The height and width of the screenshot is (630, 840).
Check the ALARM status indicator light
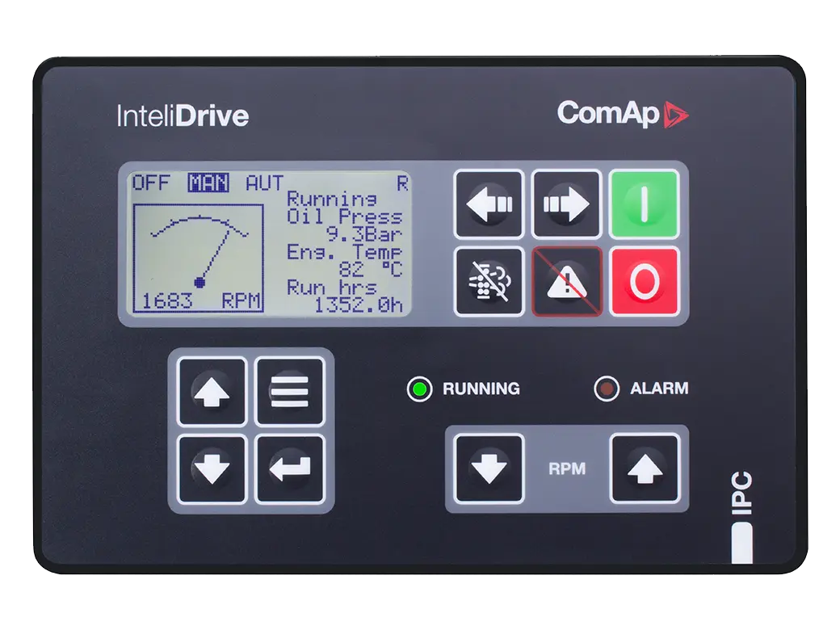point(608,388)
